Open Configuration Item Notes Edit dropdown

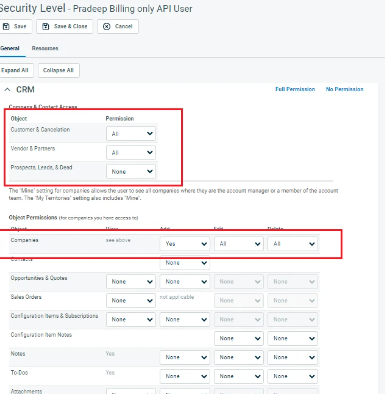(239, 338)
